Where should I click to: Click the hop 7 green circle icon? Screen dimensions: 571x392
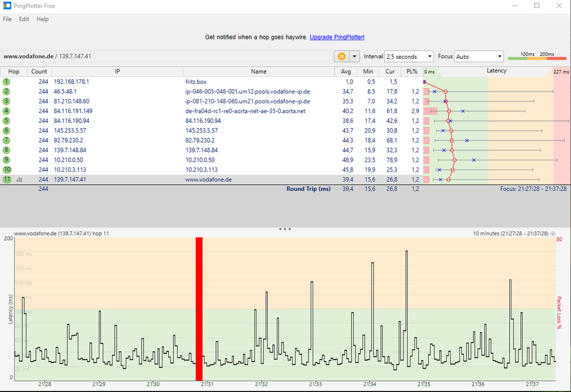click(7, 140)
